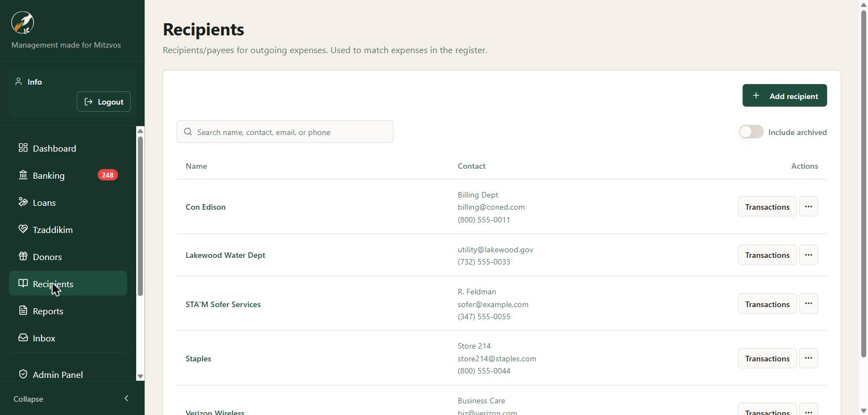Click the phone number (732) 555-0033
Image resolution: width=868 pixels, height=415 pixels.
484,262
